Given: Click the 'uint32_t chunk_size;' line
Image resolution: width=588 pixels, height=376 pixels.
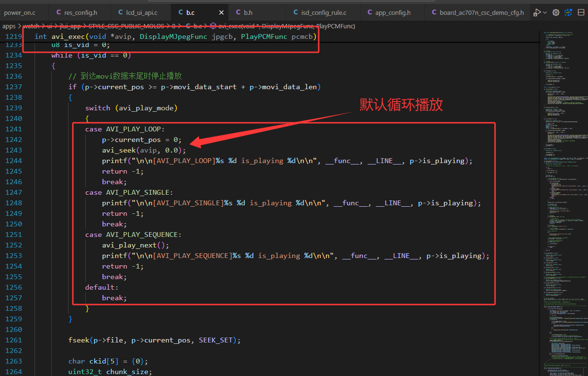Looking at the screenshot, I should tap(110, 372).
